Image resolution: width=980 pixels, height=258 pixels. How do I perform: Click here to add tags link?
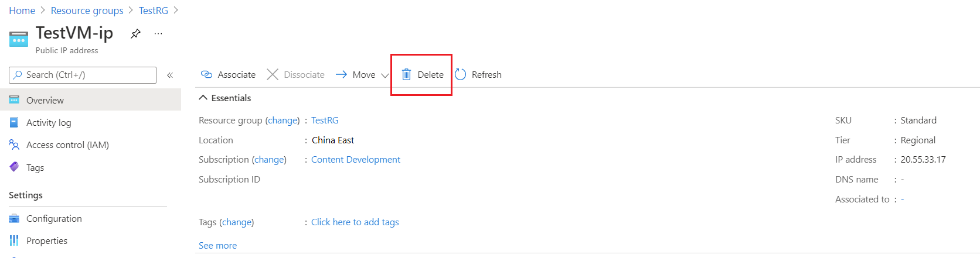355,222
